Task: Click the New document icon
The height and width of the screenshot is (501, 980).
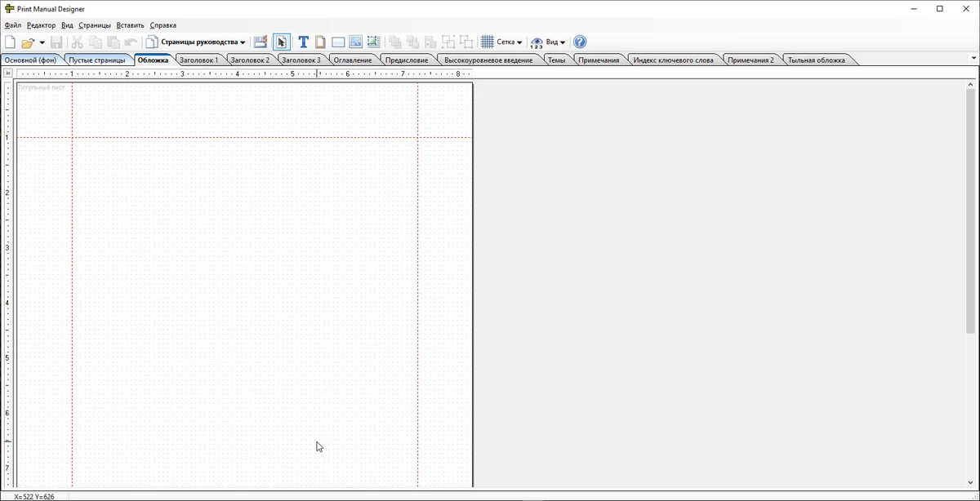Action: 10,42
